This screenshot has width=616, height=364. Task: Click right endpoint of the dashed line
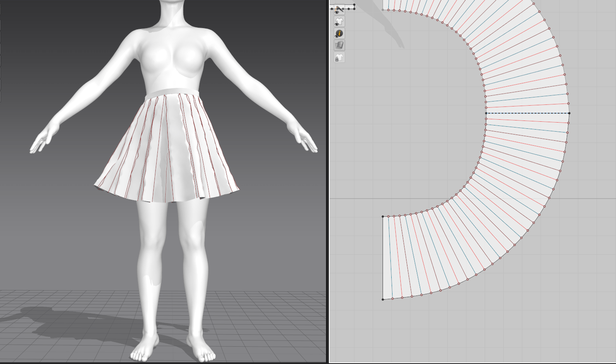pyautogui.click(x=569, y=113)
